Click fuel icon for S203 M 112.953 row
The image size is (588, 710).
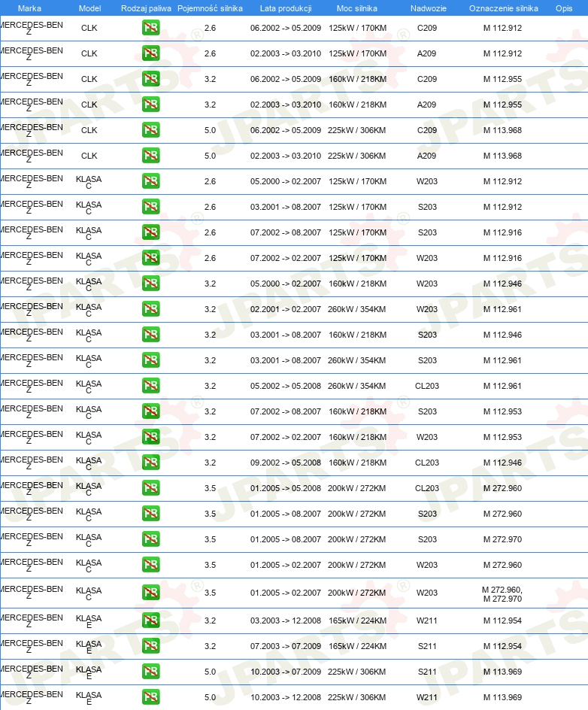coord(150,411)
